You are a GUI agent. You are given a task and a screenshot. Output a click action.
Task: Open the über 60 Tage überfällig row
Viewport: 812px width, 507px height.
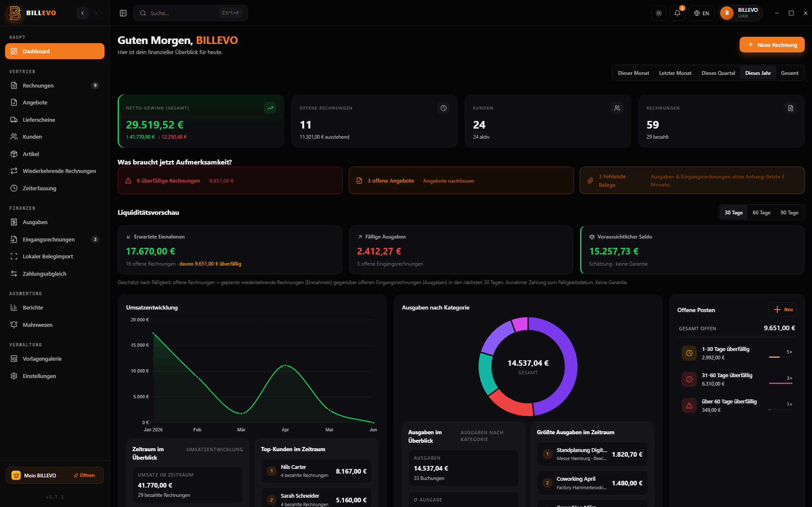(737, 406)
